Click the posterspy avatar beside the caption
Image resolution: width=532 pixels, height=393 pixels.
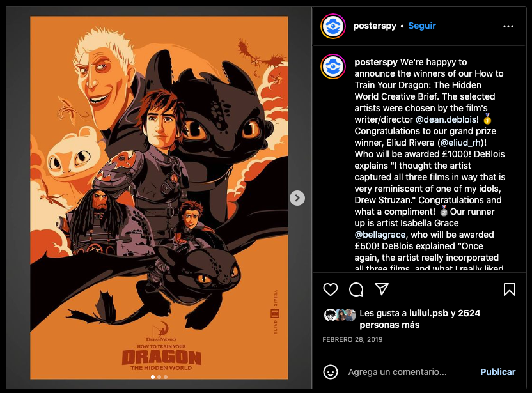(333, 66)
